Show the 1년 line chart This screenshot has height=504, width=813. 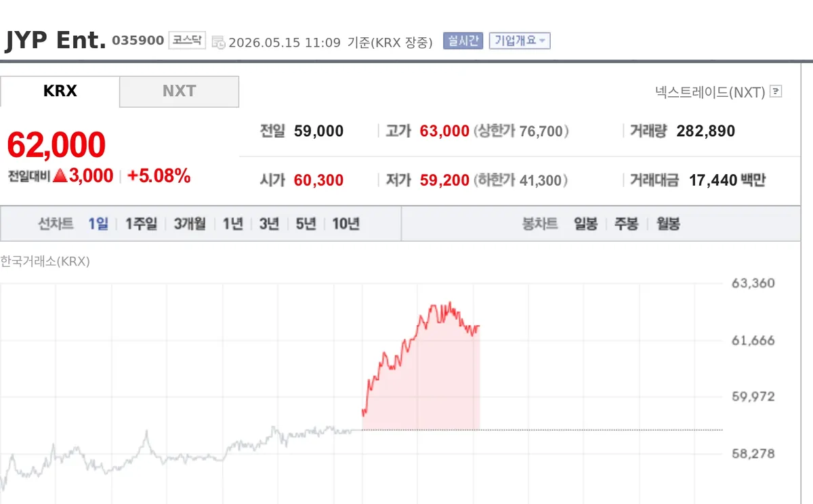click(x=232, y=224)
